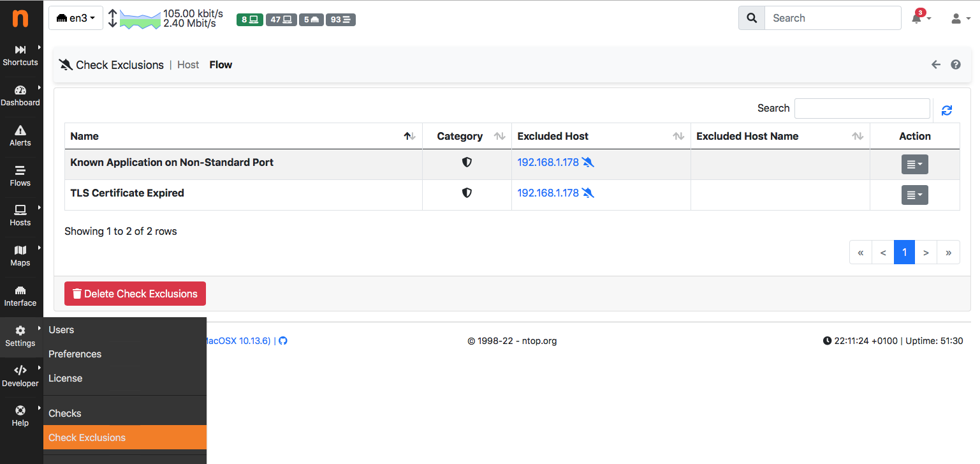The height and width of the screenshot is (464, 980).
Task: Open the Interface sidebar section
Action: pos(20,296)
